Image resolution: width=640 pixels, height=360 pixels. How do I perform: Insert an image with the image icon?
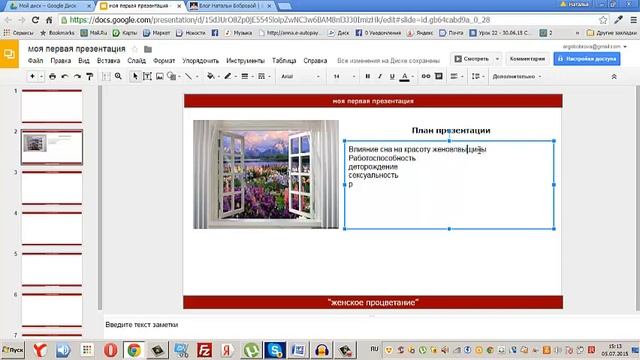point(160,76)
